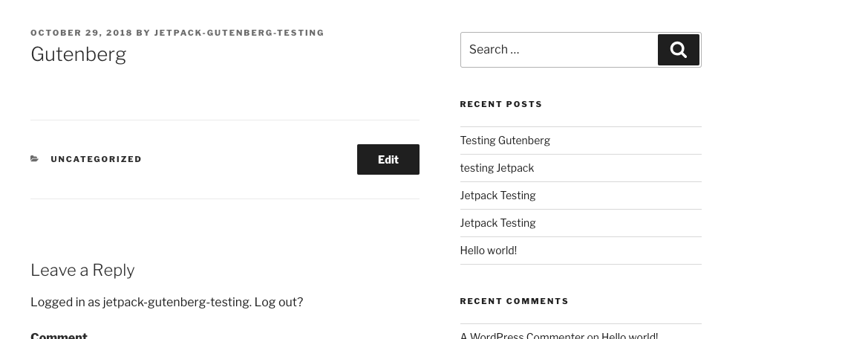Open the first Jetpack Testing post
The height and width of the screenshot is (339, 868).
click(x=497, y=196)
